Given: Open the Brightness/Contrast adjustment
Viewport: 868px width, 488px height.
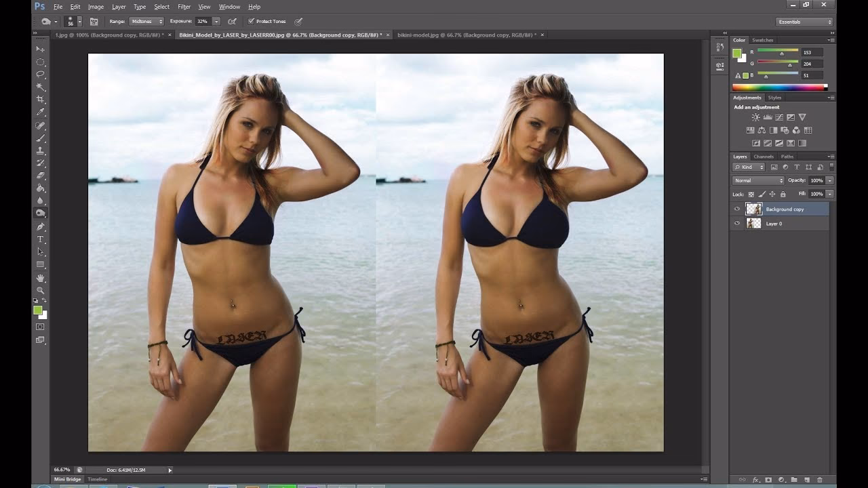Looking at the screenshot, I should coord(755,117).
